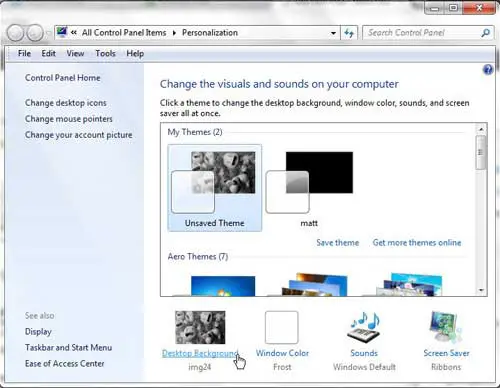The image size is (500, 388).
Task: Click the refresh button beside address bar
Action: pos(349,33)
